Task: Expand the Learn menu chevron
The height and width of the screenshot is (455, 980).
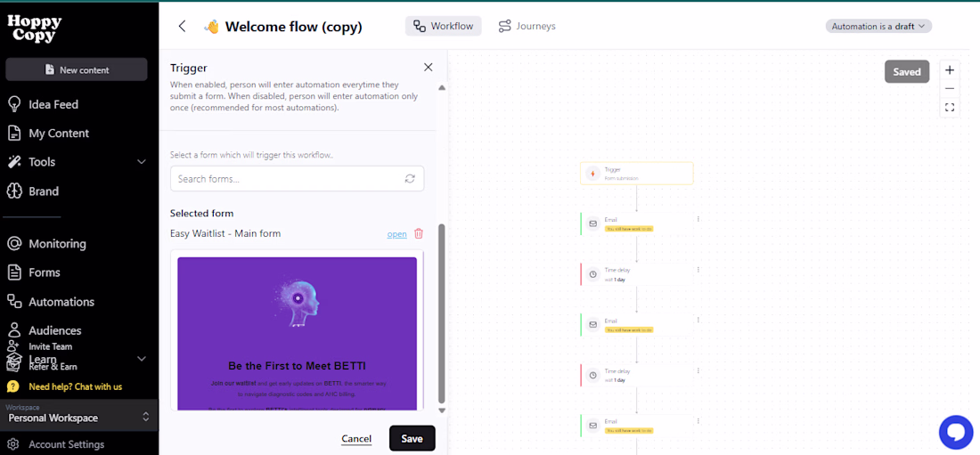Action: (142, 359)
